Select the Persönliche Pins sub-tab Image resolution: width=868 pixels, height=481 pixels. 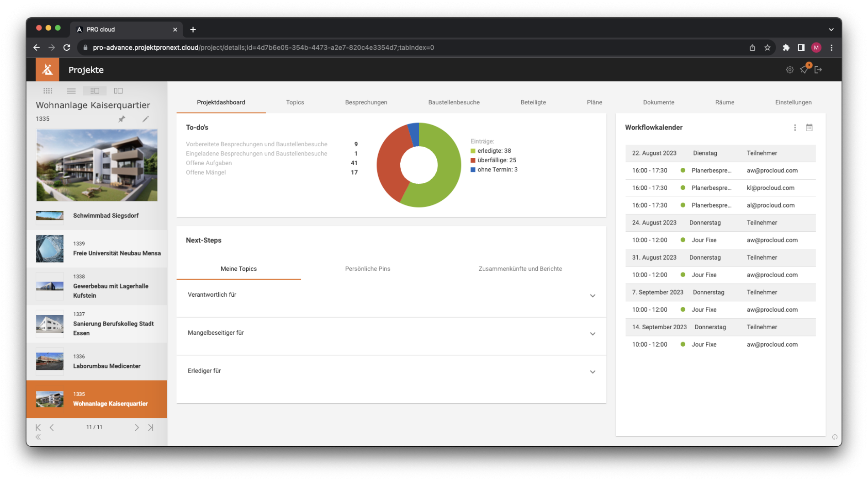point(368,269)
